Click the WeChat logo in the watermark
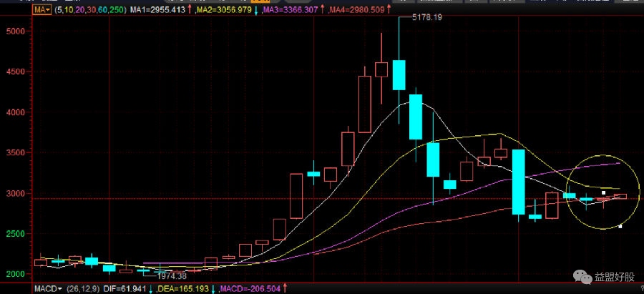The height and width of the screenshot is (294, 644). (578, 275)
